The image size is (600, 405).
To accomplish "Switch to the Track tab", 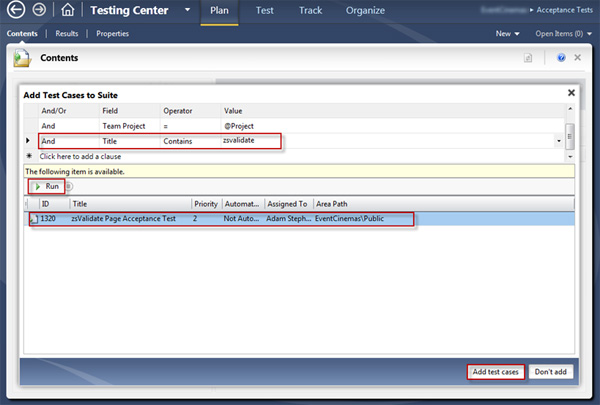I will (x=310, y=12).
